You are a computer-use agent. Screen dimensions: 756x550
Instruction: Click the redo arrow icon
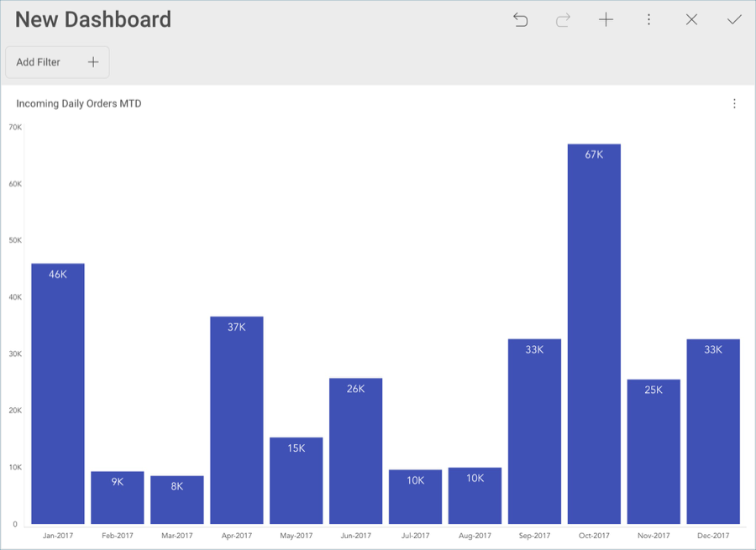563,20
